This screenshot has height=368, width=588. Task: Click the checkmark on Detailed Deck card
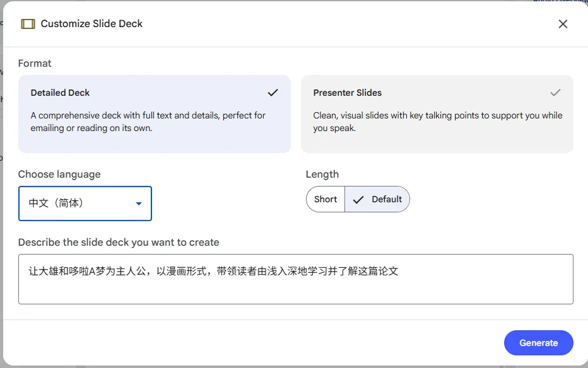(273, 93)
